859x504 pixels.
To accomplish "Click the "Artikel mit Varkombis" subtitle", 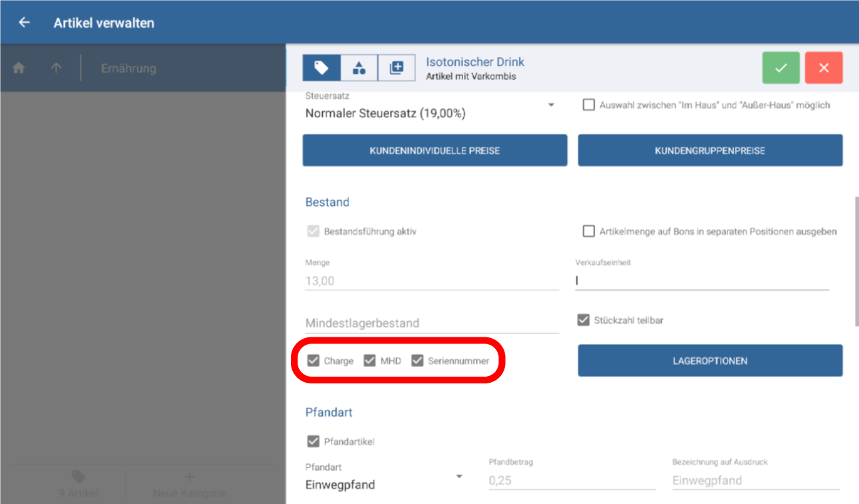I will pyautogui.click(x=471, y=77).
